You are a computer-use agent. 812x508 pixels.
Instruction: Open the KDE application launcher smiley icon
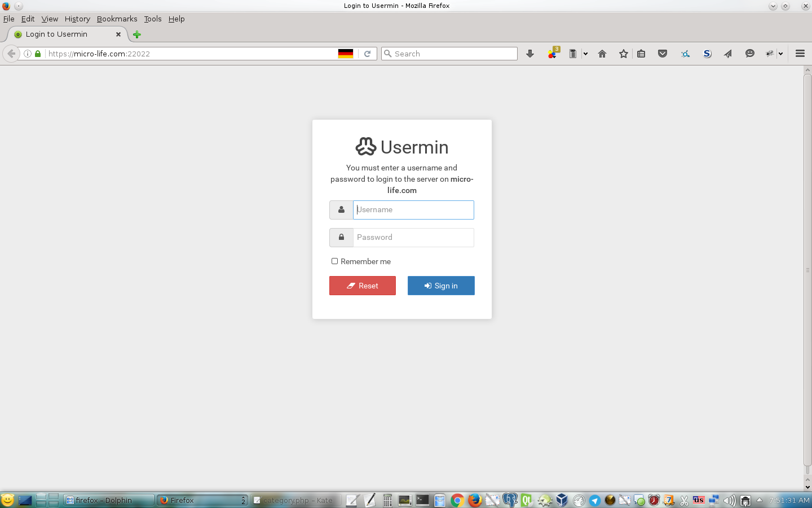(x=7, y=500)
